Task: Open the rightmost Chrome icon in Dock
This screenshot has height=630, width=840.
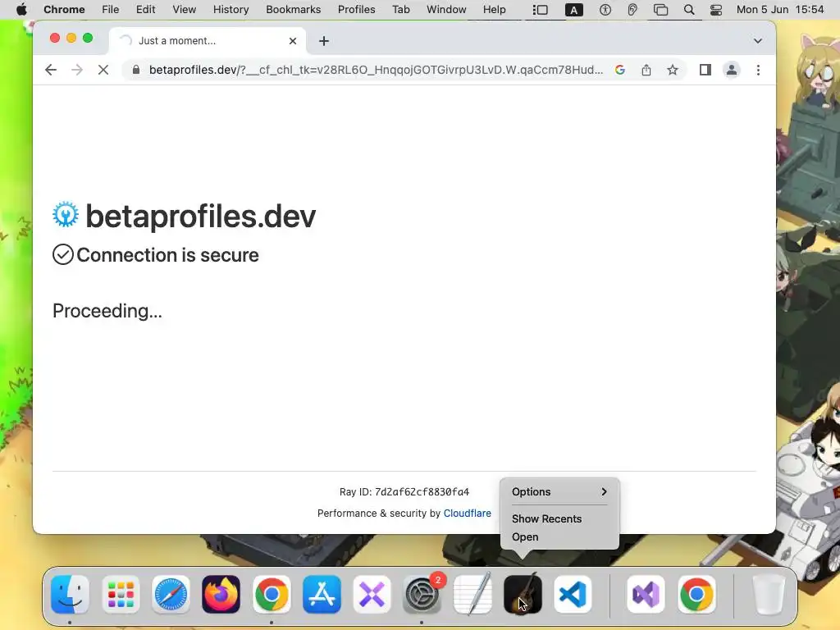Action: (x=696, y=594)
